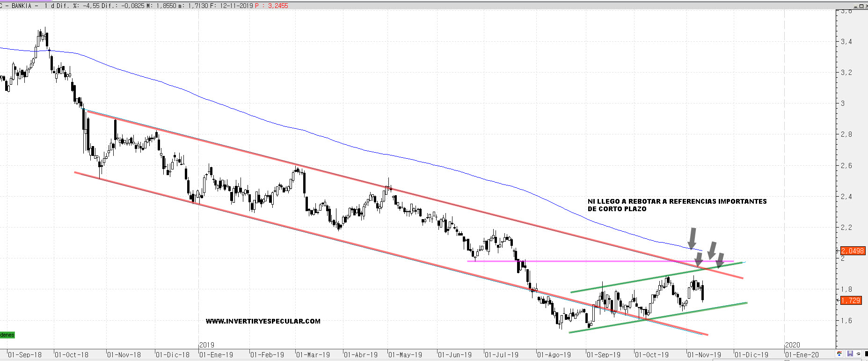This screenshot has width=868, height=361.
Task: Click the green 'denes' orders tab
Action: pos(7,335)
